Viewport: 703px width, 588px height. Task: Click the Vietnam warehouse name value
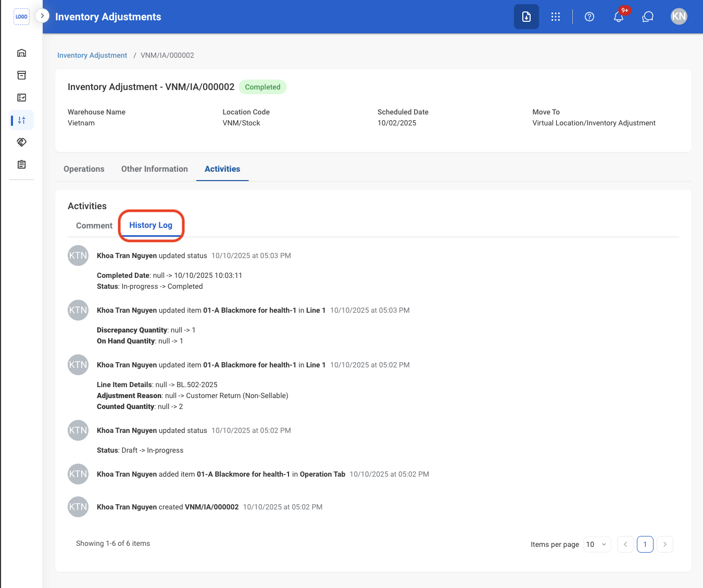pos(81,123)
